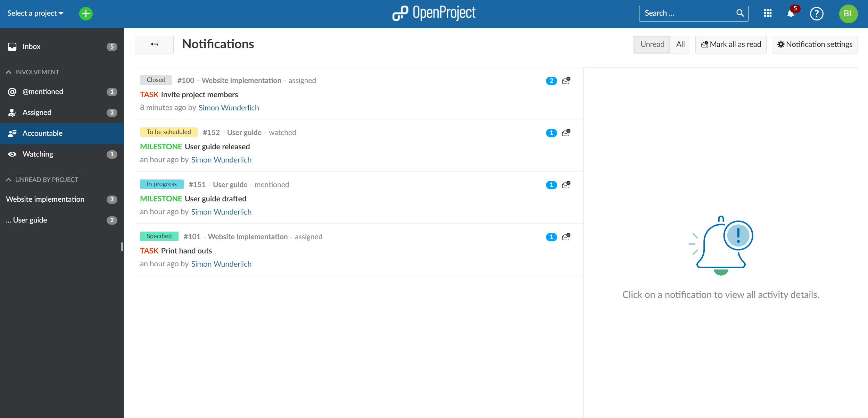Open Notification settings panel
Image resolution: width=868 pixels, height=418 pixels.
pos(814,44)
